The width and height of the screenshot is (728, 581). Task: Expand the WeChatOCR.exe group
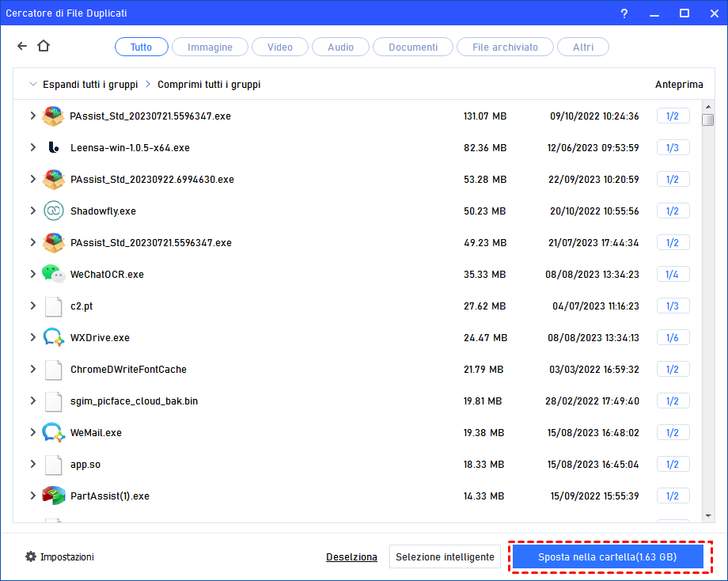(32, 274)
